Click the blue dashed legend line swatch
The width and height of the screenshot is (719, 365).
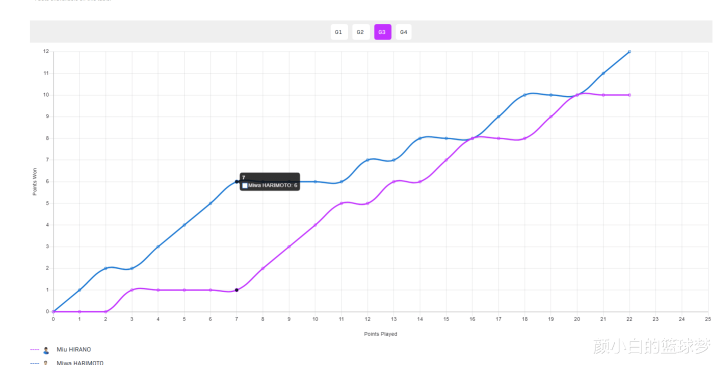(x=34, y=363)
